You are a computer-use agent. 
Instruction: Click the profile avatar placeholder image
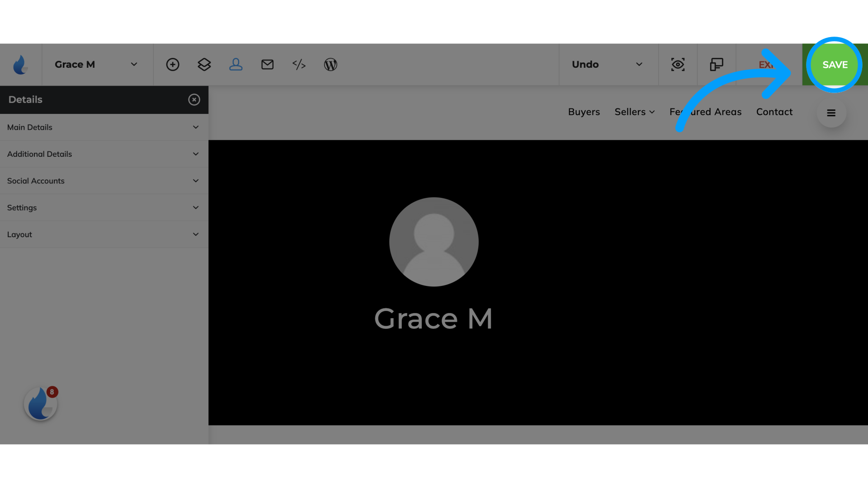[x=434, y=242]
